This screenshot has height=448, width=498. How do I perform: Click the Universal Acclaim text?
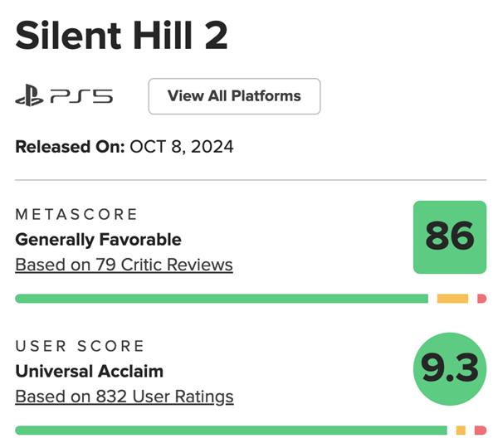point(89,372)
